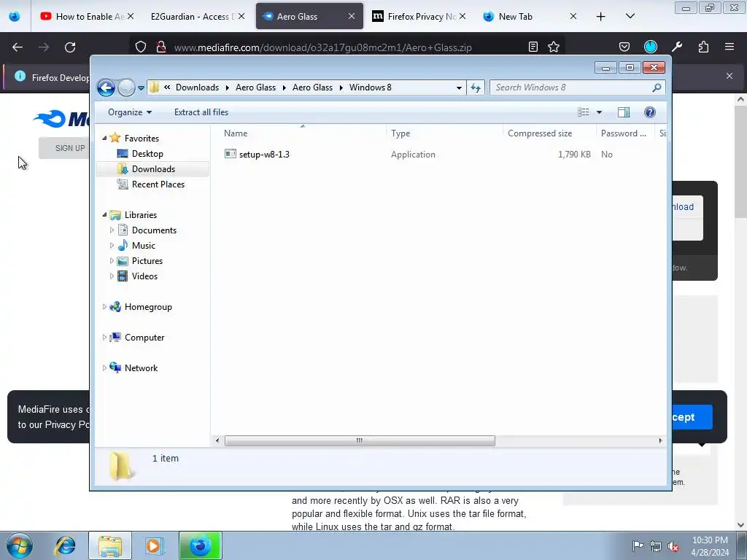Select the Documents library
Viewport: 747px width, 560px height.
[154, 230]
